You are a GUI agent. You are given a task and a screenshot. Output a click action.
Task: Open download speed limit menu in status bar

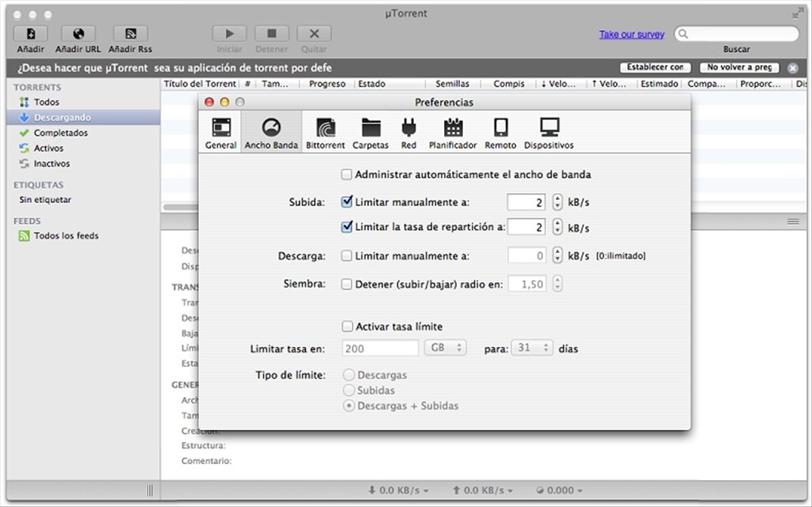click(x=398, y=490)
